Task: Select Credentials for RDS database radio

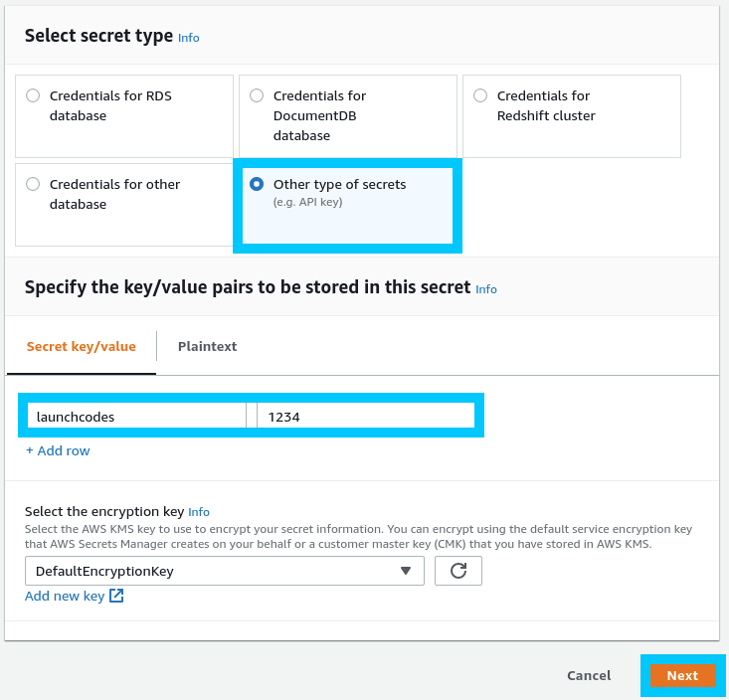Action: pos(33,95)
